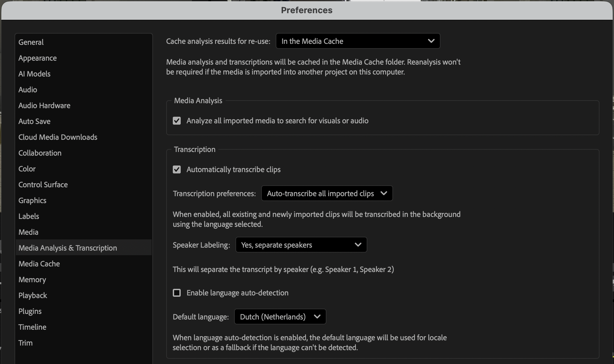614x364 pixels.
Task: Change Default language from Dutch
Action: (x=280, y=317)
